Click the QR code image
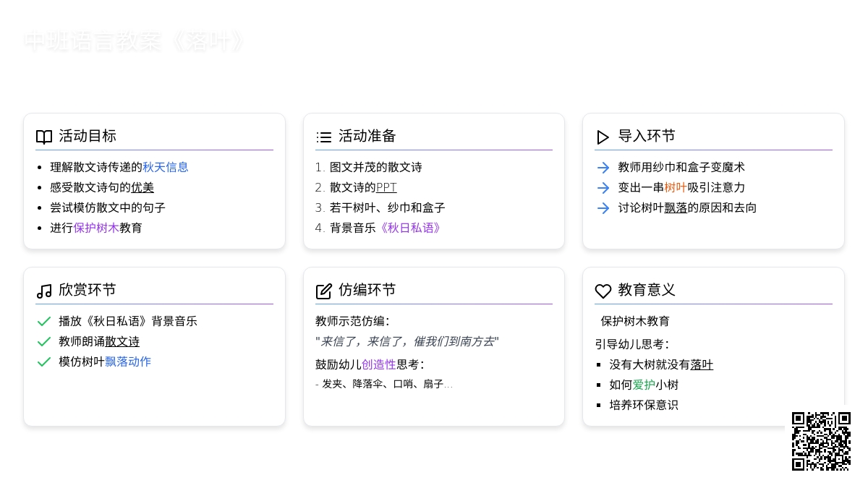Viewport: 868px width, 488px height. [x=821, y=441]
